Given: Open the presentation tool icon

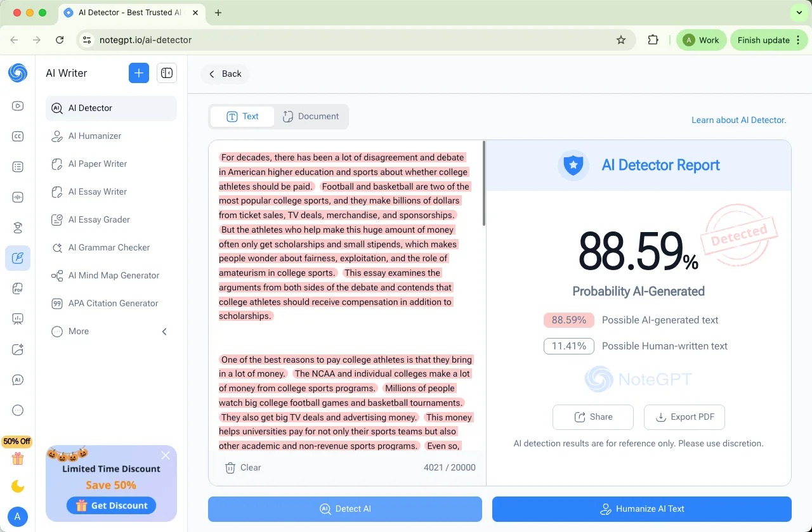Looking at the screenshot, I should point(18,319).
